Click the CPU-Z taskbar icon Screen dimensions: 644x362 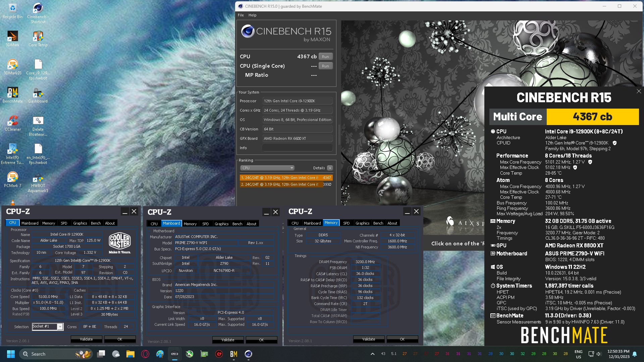click(x=175, y=354)
